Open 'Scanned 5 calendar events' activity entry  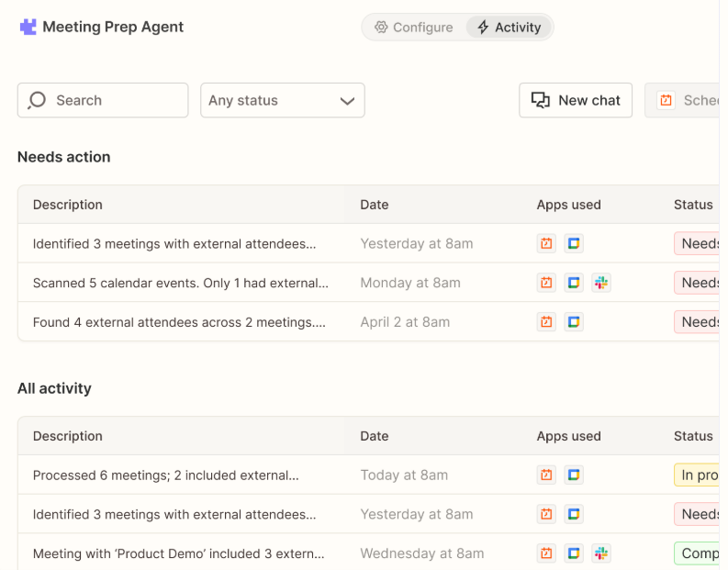point(180,283)
